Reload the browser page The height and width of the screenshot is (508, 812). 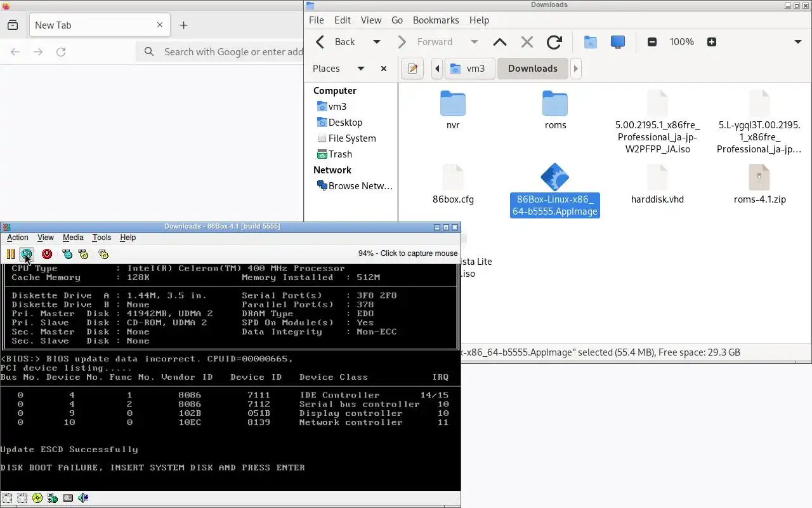coord(61,52)
